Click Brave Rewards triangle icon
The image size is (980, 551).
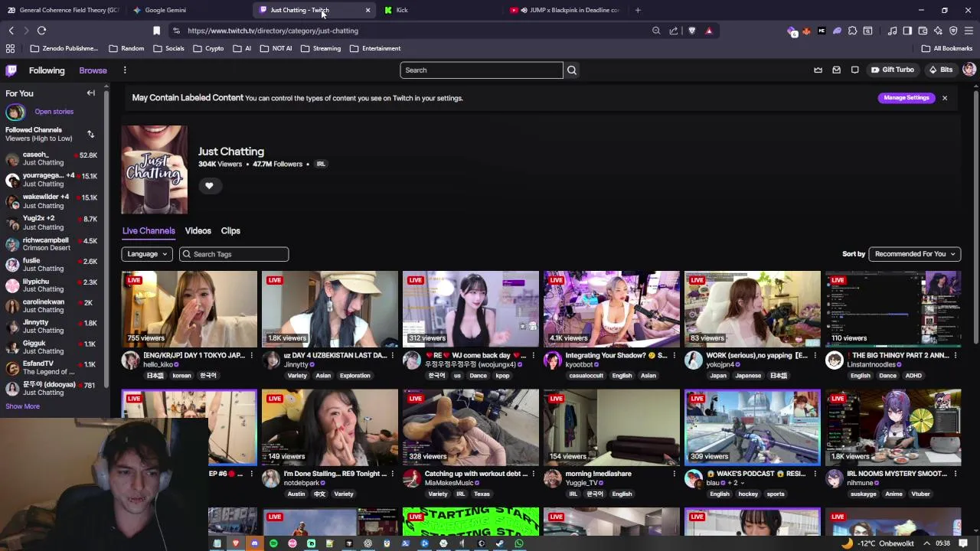click(709, 31)
